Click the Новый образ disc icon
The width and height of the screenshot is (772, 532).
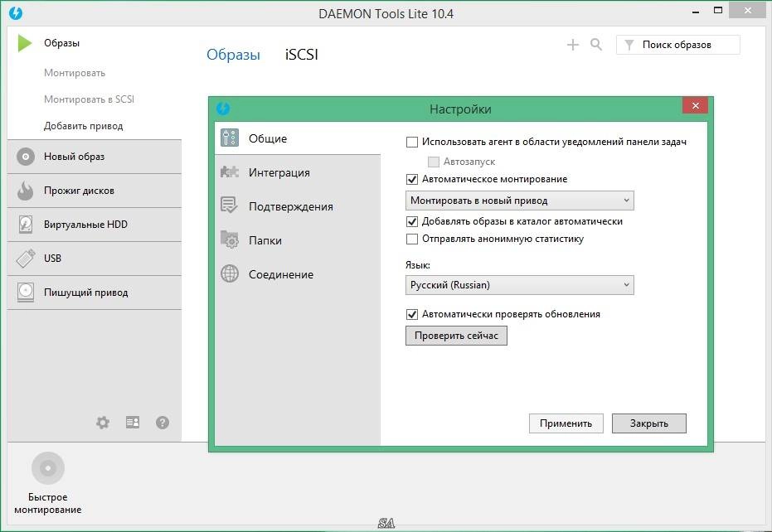tap(26, 157)
